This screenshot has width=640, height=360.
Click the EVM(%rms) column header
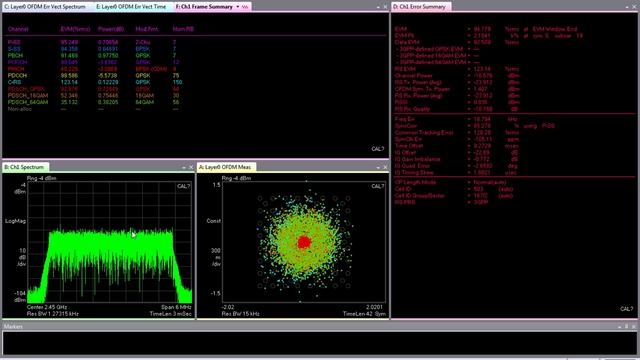pos(75,29)
